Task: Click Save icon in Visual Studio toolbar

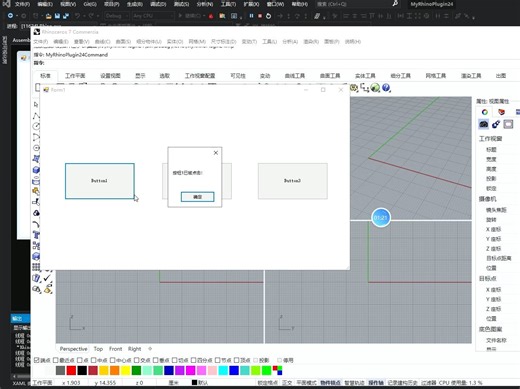Action: [x=57, y=16]
